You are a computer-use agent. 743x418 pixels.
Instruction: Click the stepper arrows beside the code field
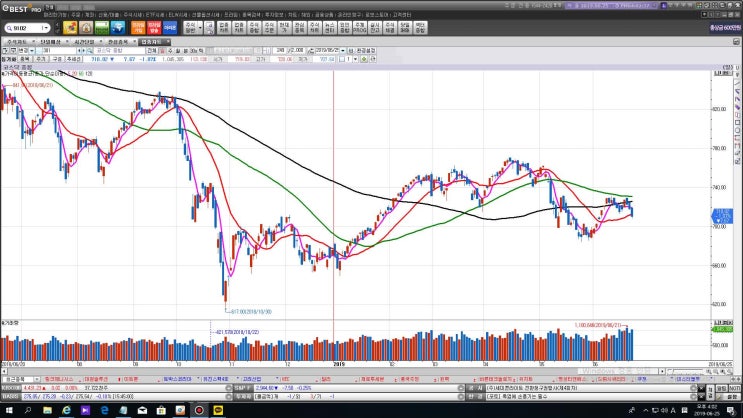pos(81,50)
